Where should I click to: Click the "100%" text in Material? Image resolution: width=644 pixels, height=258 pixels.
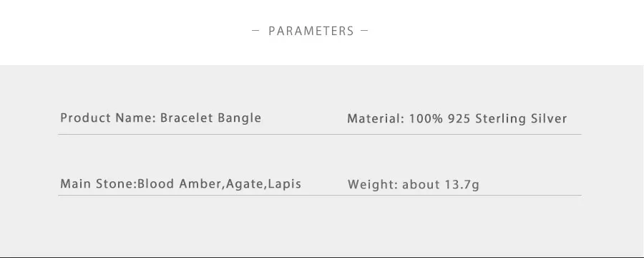[426, 119]
